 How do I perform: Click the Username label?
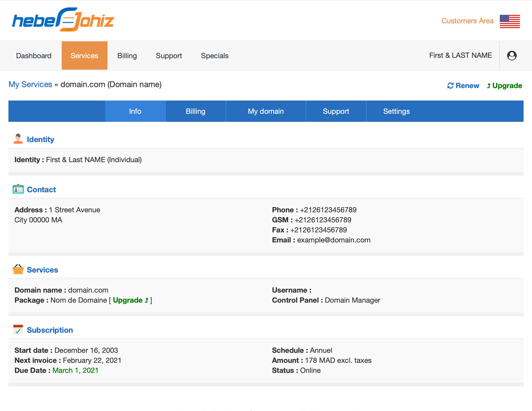click(x=292, y=290)
